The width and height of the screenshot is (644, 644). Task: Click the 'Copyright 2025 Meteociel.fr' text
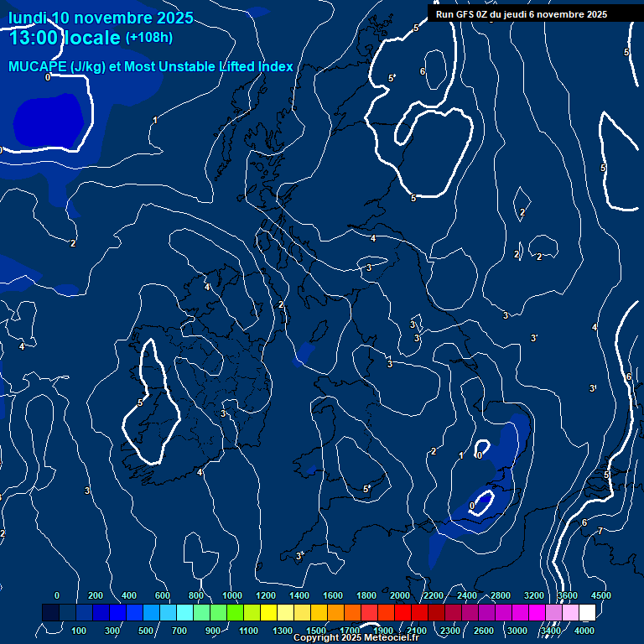pyautogui.click(x=356, y=637)
